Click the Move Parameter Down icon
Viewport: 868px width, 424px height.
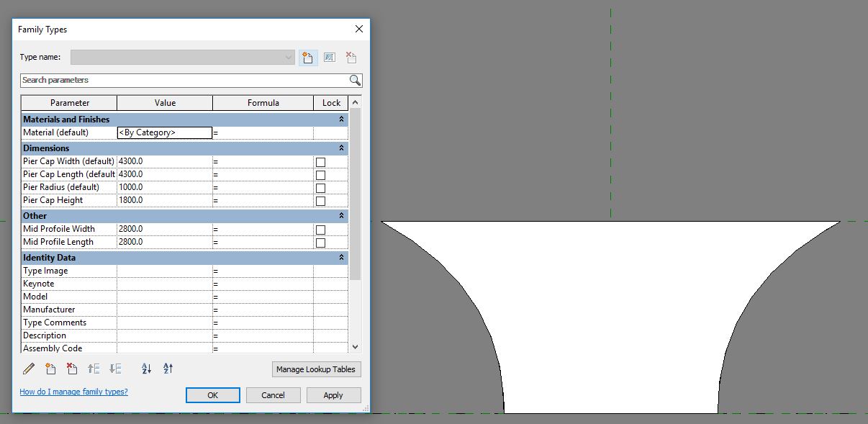point(114,369)
